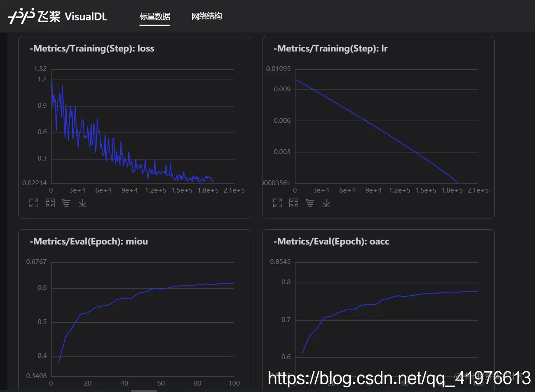Screen dimensions: 535x392
Task: Click the 0.3408 axis label on miou chart
Action: [37, 376]
